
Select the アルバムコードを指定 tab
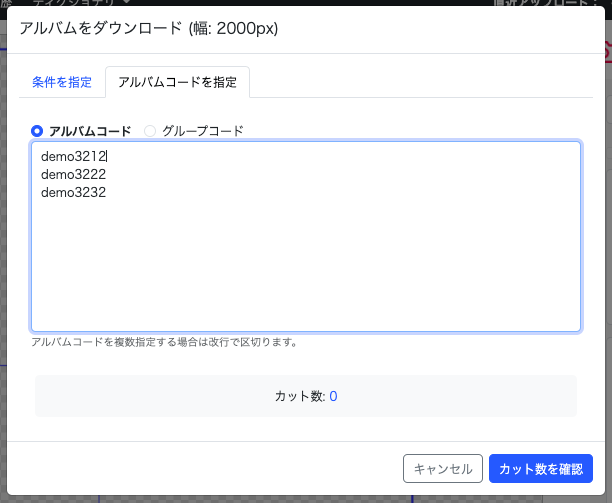click(x=177, y=82)
